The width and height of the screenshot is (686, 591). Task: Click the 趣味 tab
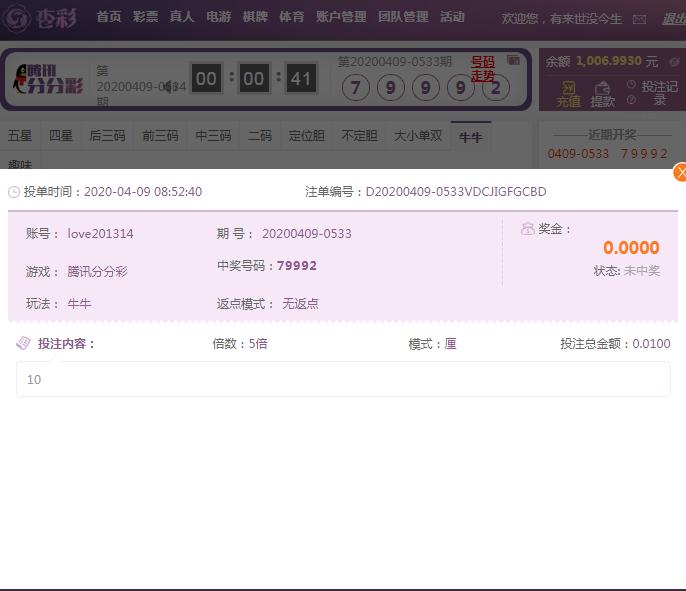[x=20, y=164]
